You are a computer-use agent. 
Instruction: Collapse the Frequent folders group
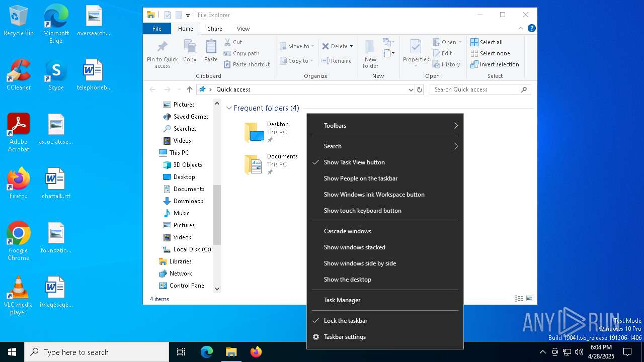pos(229,108)
